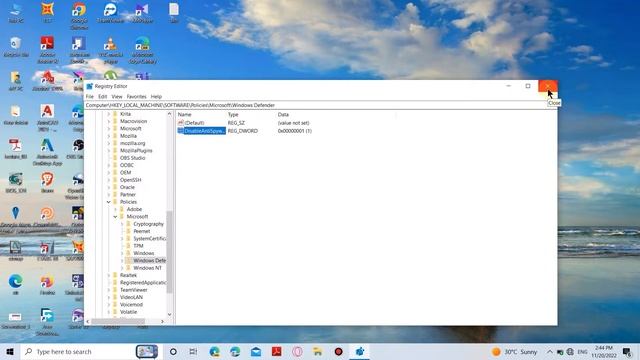Screen dimensions: 640x360
Task: Select the (Default) value name
Action: click(194, 122)
